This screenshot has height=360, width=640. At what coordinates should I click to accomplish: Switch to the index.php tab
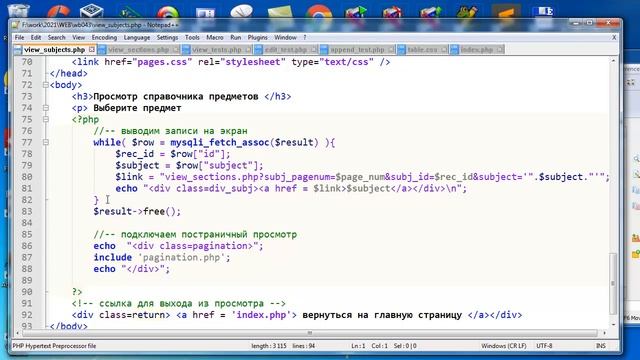tap(476, 49)
